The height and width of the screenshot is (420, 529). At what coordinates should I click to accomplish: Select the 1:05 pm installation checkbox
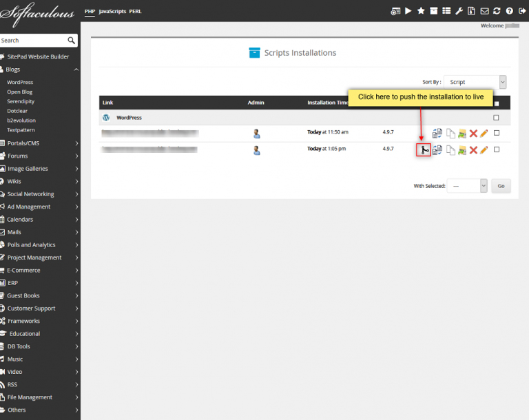pyautogui.click(x=496, y=149)
